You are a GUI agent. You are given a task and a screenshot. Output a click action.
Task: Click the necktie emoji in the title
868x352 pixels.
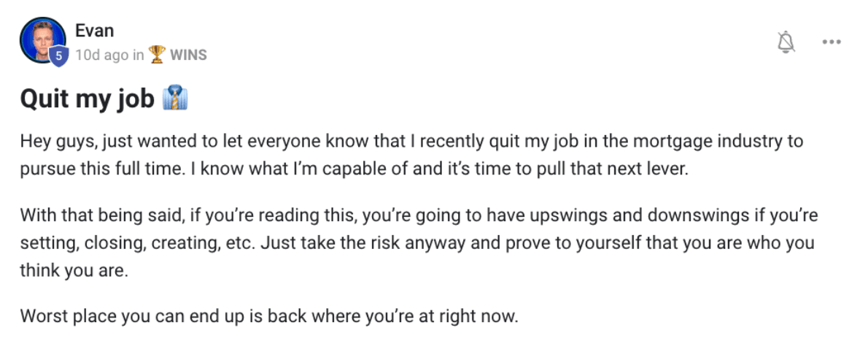click(x=175, y=98)
